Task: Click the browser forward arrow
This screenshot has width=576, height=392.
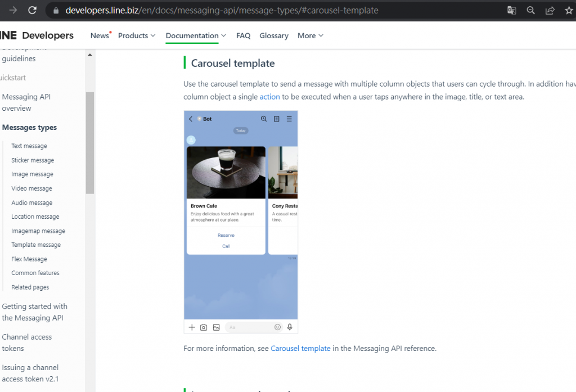Action: [x=13, y=10]
